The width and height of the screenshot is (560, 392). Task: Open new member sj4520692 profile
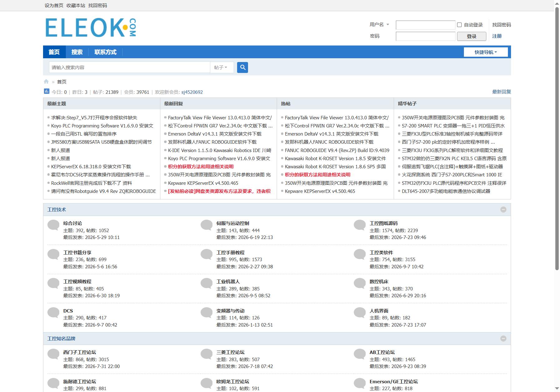click(192, 92)
